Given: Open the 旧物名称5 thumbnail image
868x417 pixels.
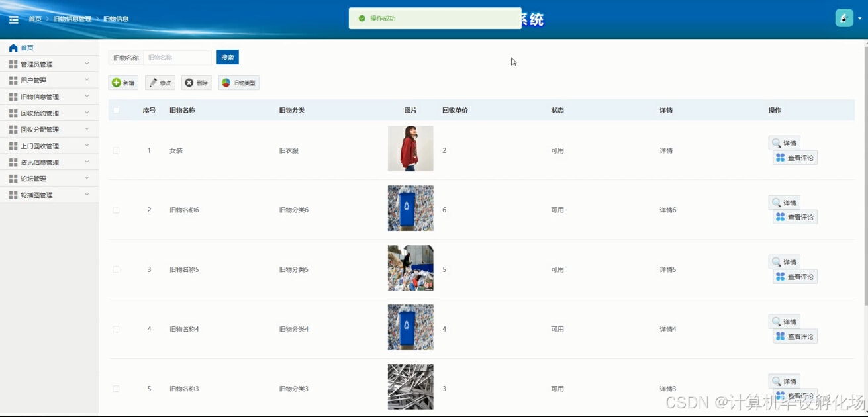Looking at the screenshot, I should (x=410, y=268).
